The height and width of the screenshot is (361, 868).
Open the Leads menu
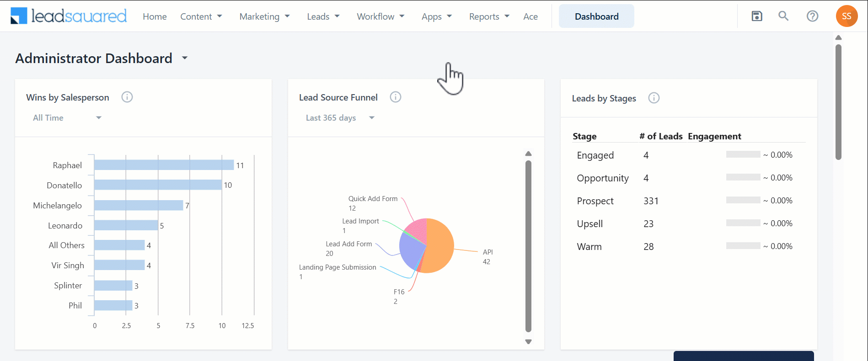pos(323,16)
